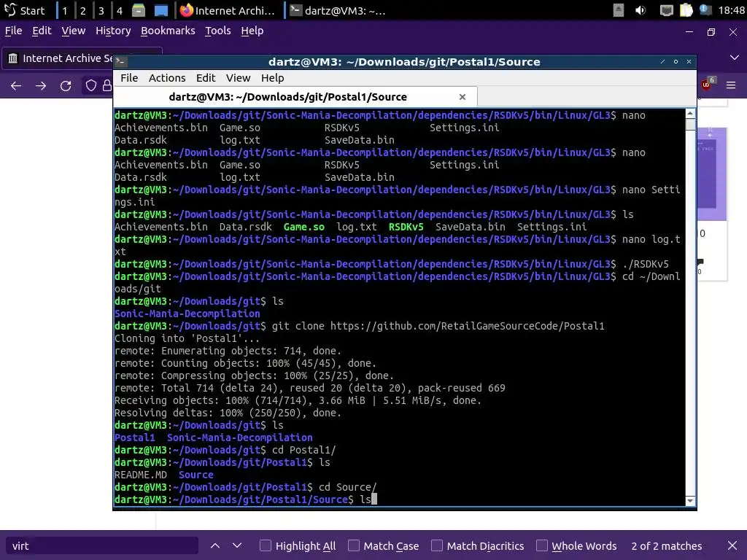Open the clipboard manager tray icon
Image resolution: width=747 pixels, height=560 pixels.
(x=686, y=10)
